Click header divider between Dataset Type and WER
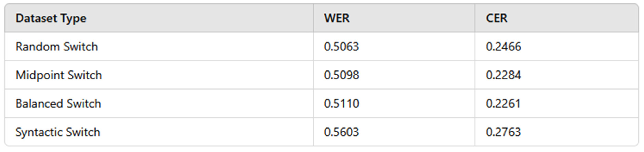644x152 pixels. (313, 18)
